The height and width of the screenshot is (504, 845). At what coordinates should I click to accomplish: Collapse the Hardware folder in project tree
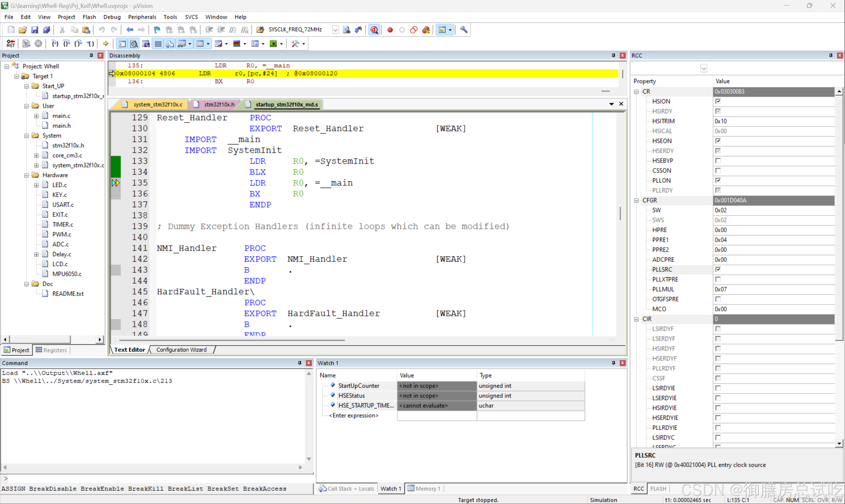coord(26,175)
